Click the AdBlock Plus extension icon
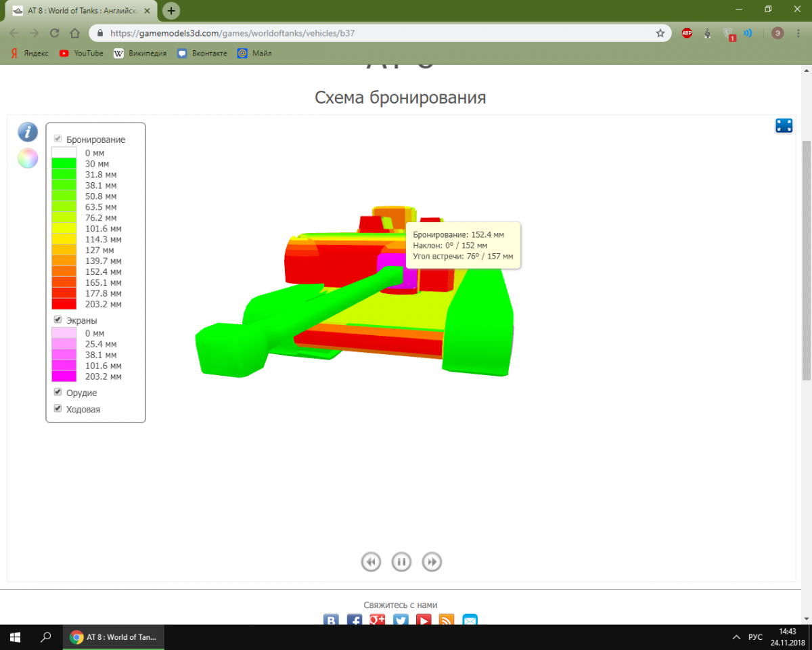Image resolution: width=812 pixels, height=650 pixels. click(687, 32)
